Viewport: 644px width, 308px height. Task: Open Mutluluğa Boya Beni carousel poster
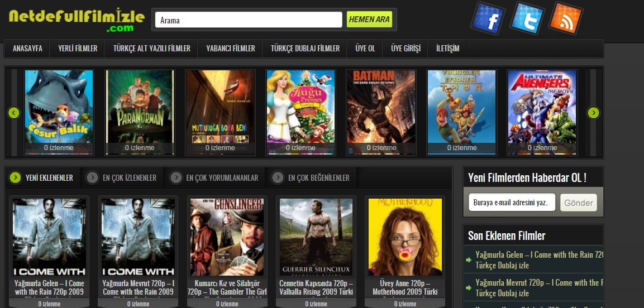(x=220, y=112)
